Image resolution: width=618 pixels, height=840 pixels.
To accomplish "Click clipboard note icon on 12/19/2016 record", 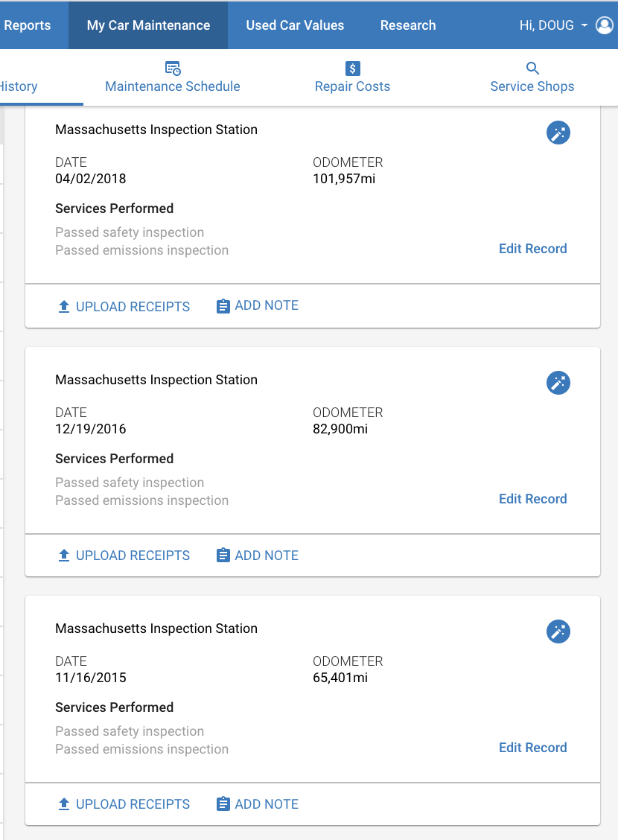I will tap(223, 555).
